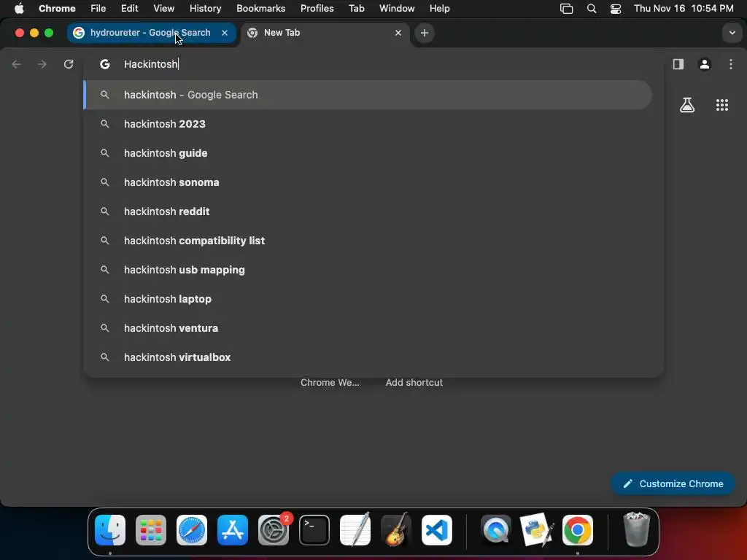Open Visual Studio Code from dock
The width and height of the screenshot is (747, 560).
tap(437, 530)
